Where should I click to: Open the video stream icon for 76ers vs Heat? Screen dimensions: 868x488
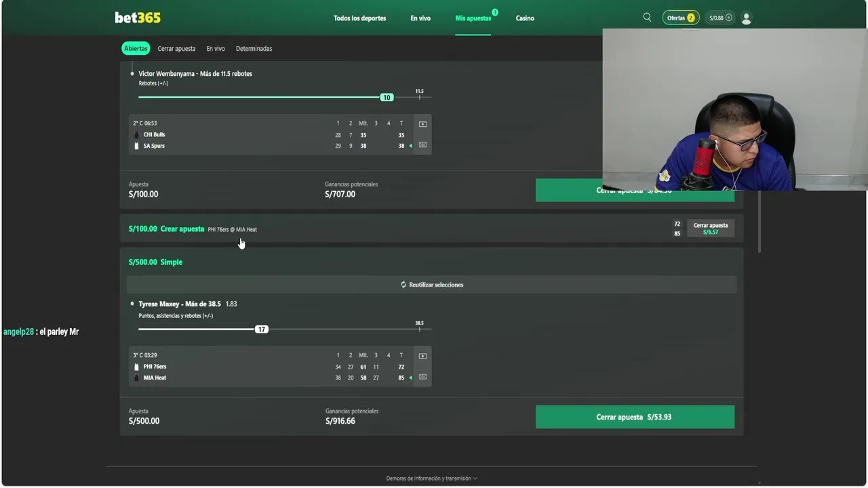(422, 356)
